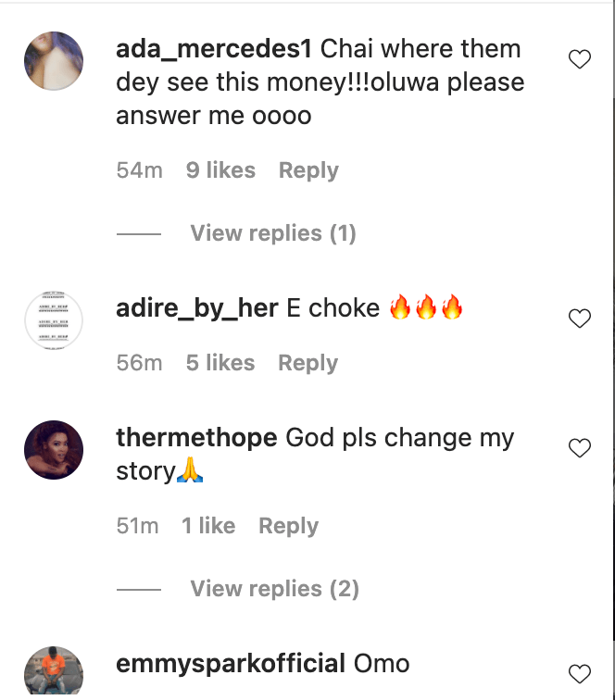Expand View replies (2) under thermethope
Image resolution: width=615 pixels, height=700 pixels.
tap(274, 589)
